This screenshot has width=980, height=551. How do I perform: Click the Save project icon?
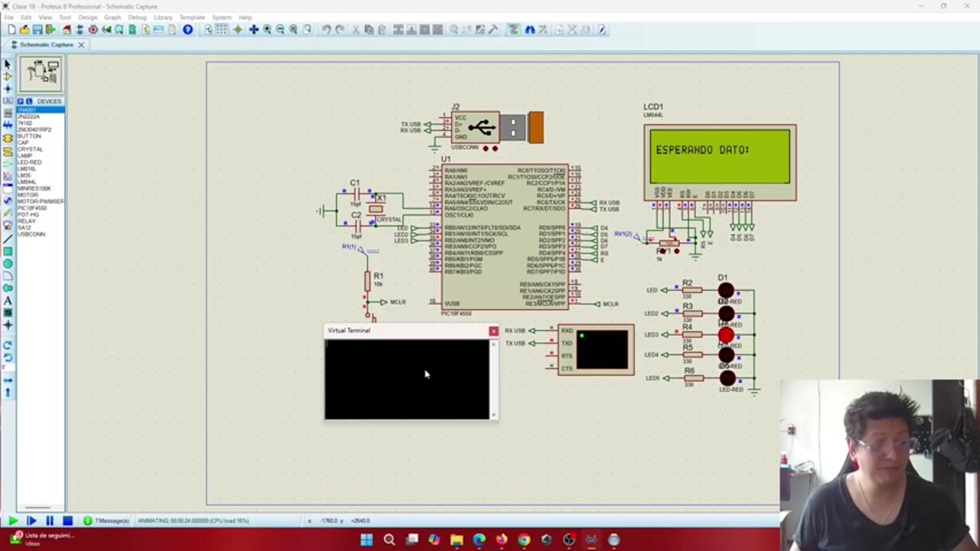pyautogui.click(x=38, y=30)
